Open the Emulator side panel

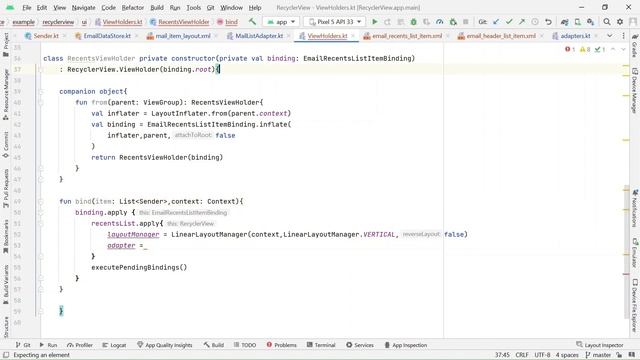coord(635,253)
